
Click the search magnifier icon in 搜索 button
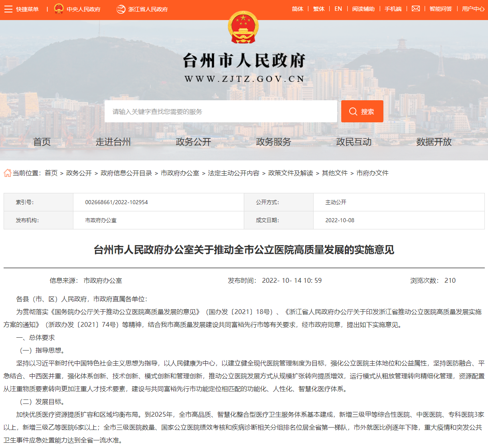[354, 111]
